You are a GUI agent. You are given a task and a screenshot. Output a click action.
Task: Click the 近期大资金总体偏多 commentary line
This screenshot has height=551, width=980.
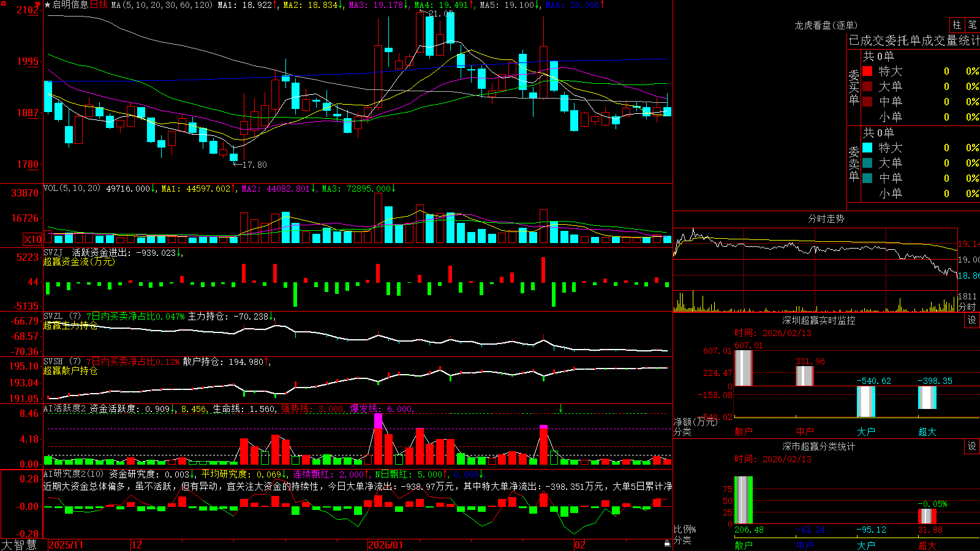click(x=358, y=486)
